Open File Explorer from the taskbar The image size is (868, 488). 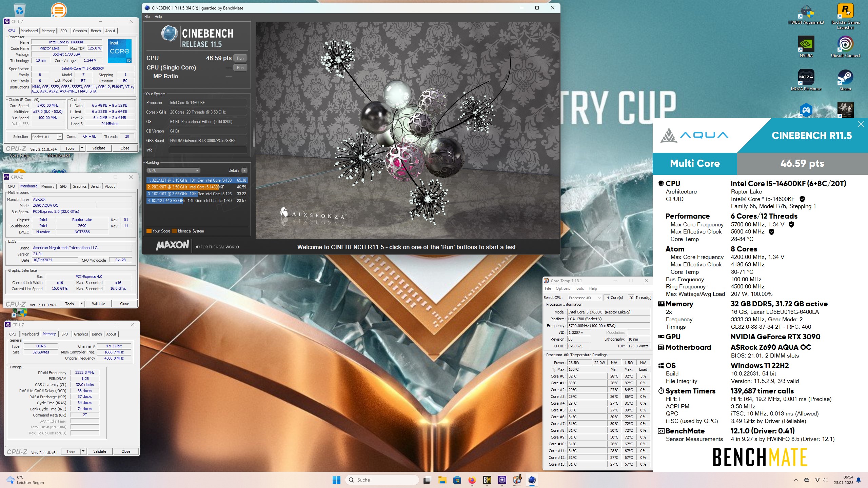coord(442,480)
